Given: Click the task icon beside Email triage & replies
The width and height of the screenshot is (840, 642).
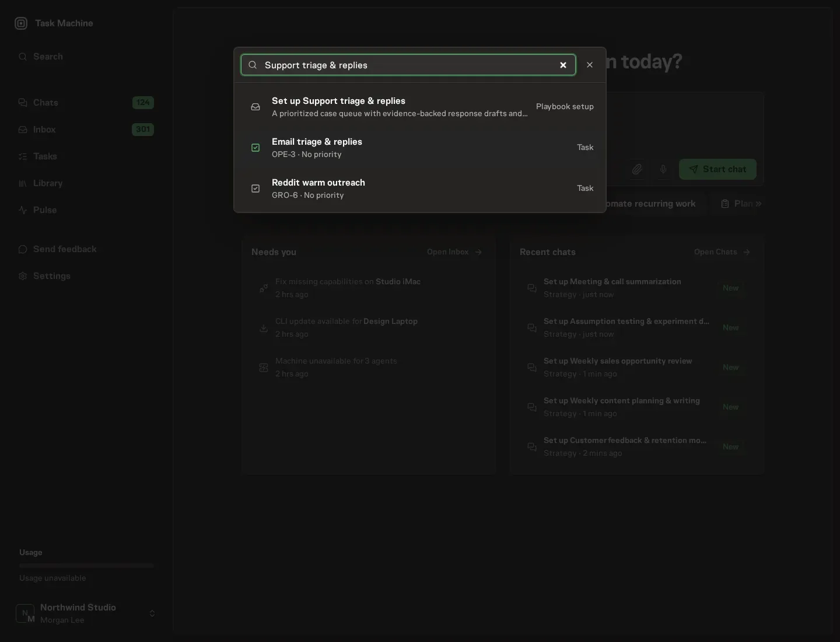Looking at the screenshot, I should 256,148.
